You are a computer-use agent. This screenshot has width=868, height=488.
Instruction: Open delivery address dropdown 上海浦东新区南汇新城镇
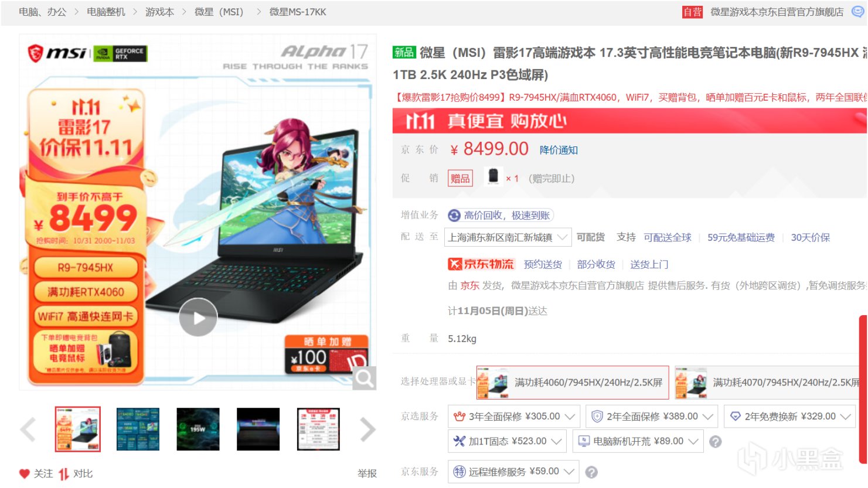tap(508, 237)
